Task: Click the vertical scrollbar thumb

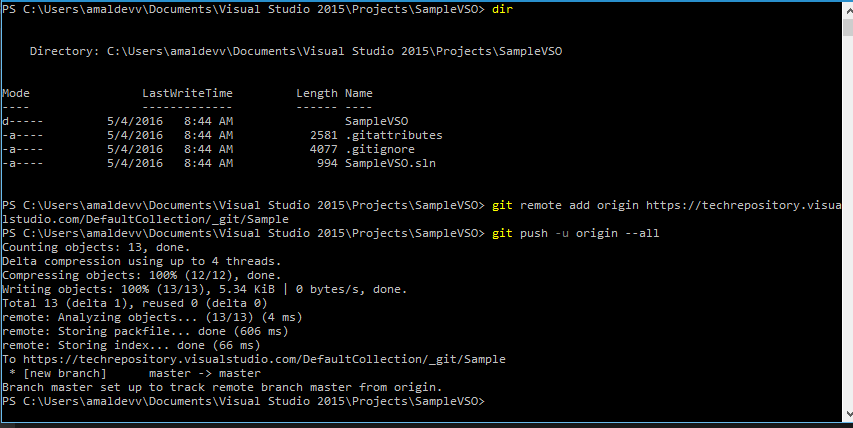Action: pos(845,24)
